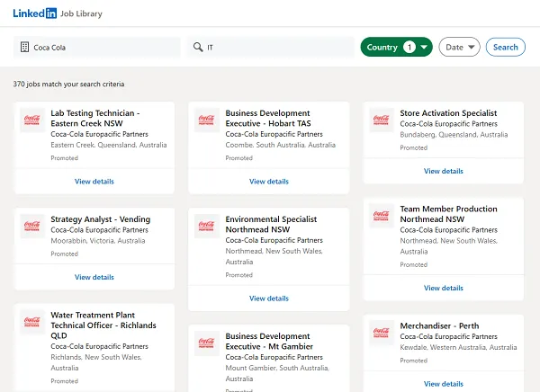Screen dimensions: 540x392
Task: Click 'Kewdale, Western Australia, Australia' location text
Action: tap(458, 347)
